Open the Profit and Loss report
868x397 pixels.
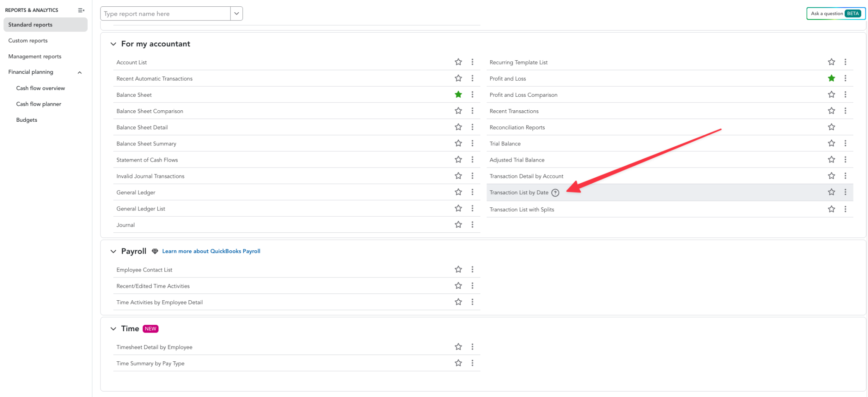pos(508,79)
